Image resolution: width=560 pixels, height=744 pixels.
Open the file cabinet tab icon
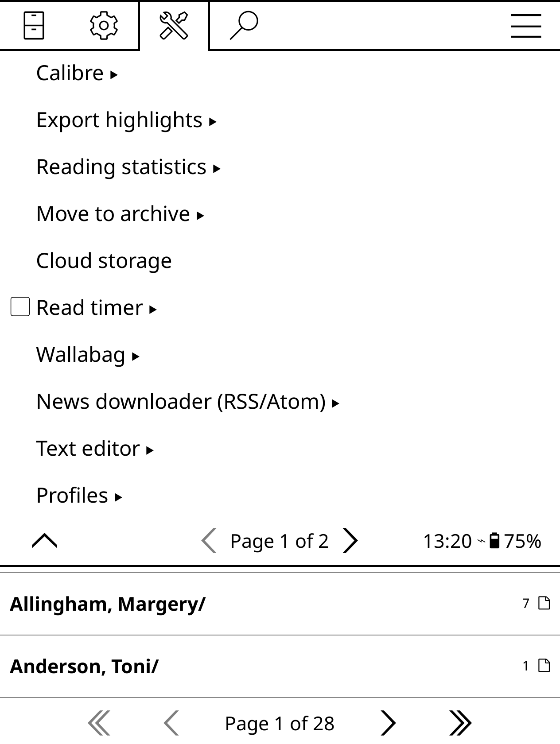[34, 26]
